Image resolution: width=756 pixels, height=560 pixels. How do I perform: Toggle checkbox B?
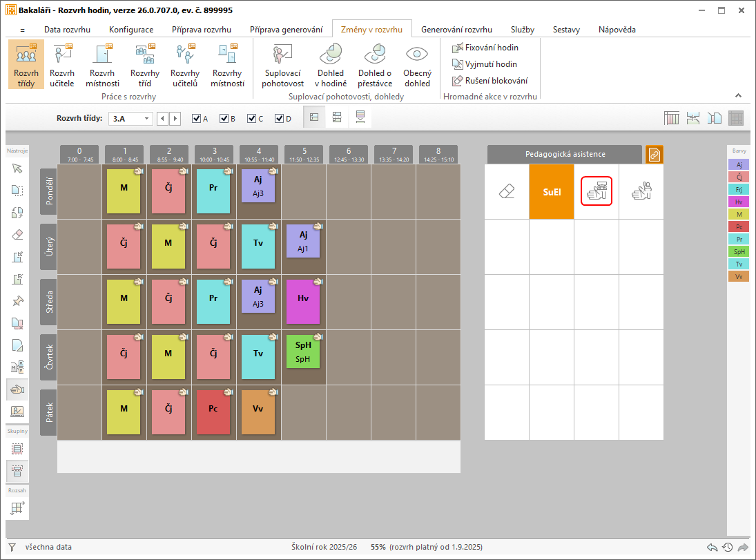[224, 119]
